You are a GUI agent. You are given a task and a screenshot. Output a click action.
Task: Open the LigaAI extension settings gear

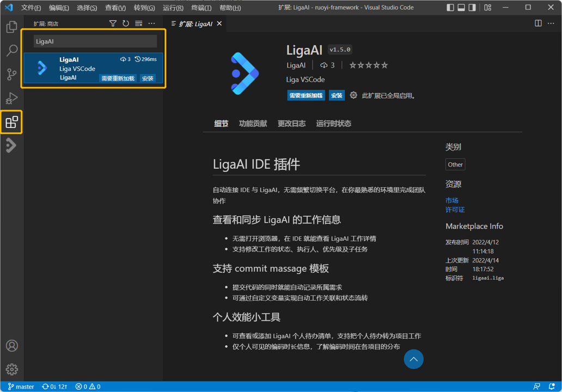355,95
